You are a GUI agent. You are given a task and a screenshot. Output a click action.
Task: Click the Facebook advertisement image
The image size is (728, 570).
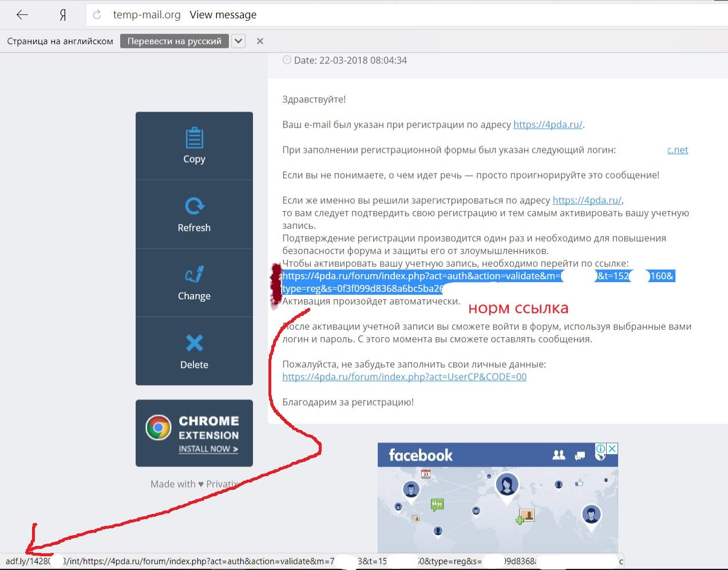click(497, 498)
